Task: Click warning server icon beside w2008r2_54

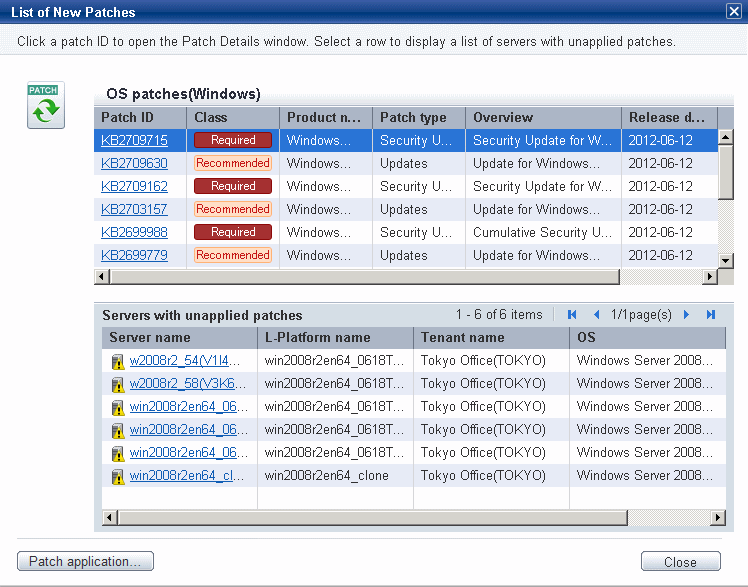Action: [117, 361]
